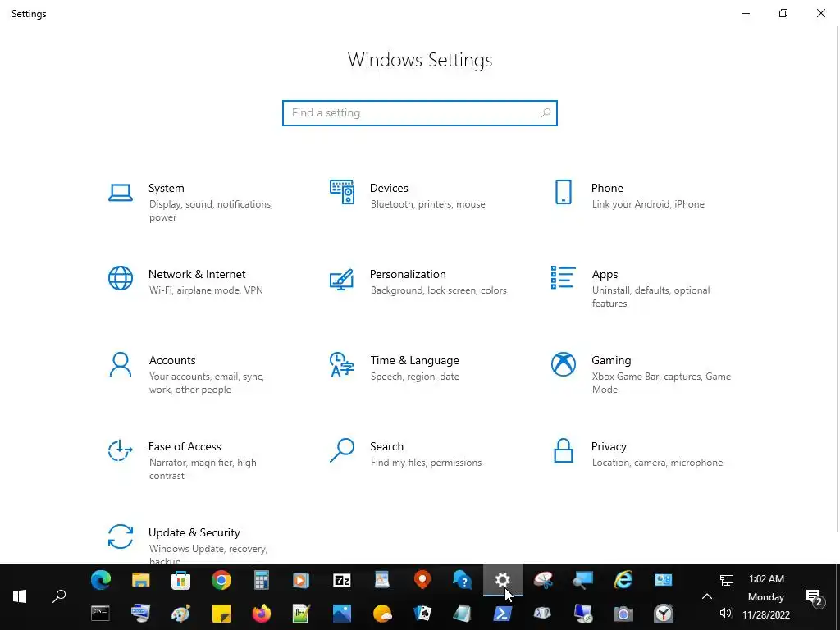
Task: Click the search icon inside Find a setting
Action: (546, 113)
